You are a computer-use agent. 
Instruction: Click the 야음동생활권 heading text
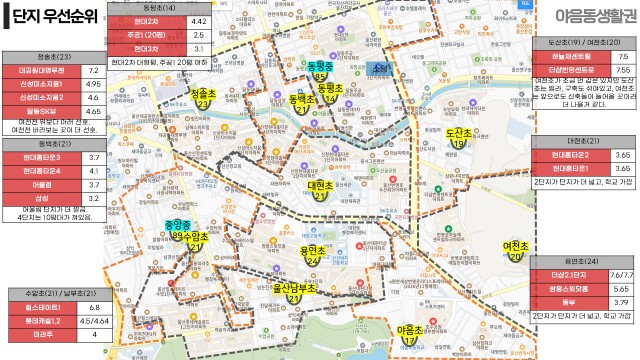coord(596,16)
